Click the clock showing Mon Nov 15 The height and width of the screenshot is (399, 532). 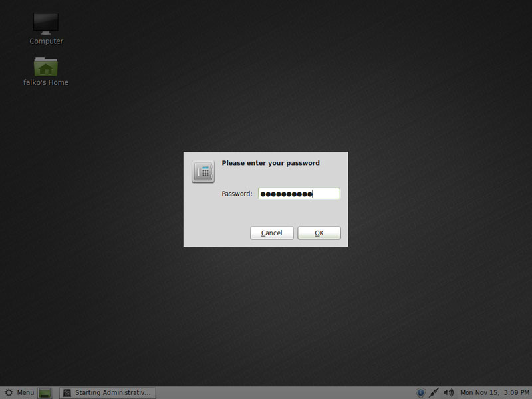point(494,393)
